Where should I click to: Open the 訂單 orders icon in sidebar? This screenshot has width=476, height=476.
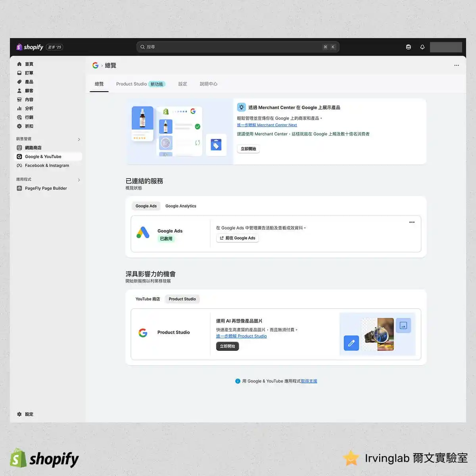click(19, 73)
